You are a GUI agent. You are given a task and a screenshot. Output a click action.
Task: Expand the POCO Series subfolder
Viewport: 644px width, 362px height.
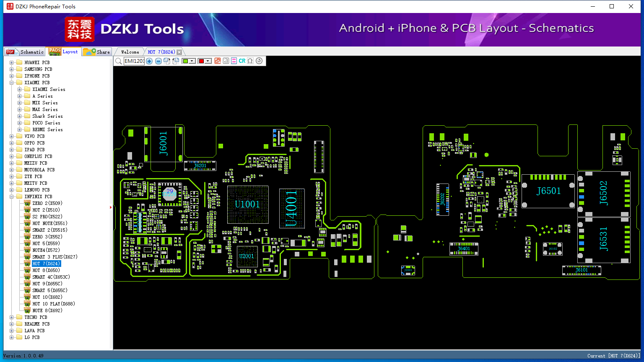[x=20, y=123]
